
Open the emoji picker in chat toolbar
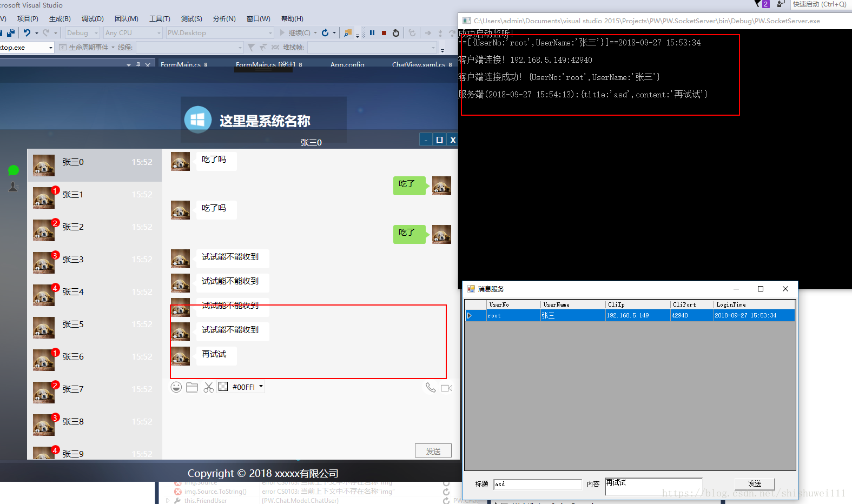coord(176,387)
